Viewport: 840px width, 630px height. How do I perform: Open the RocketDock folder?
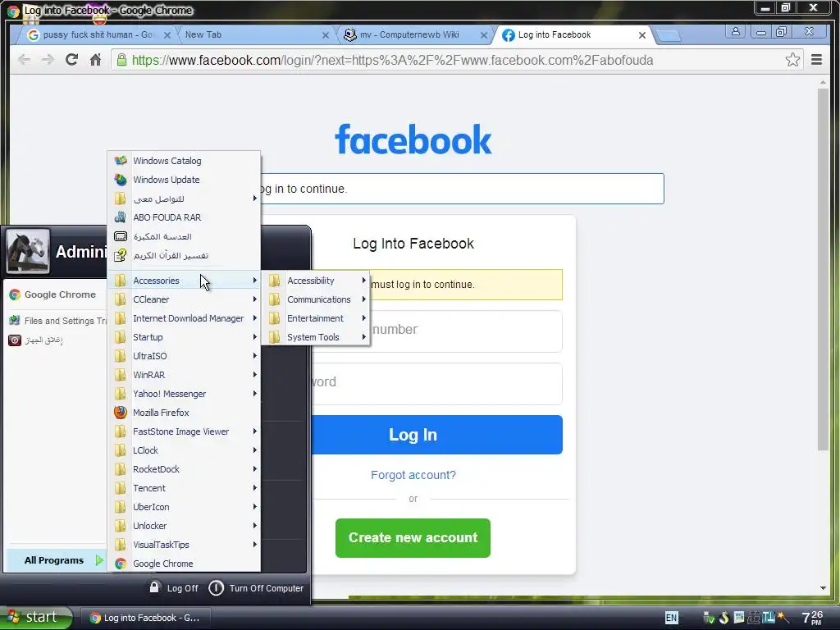click(x=184, y=469)
